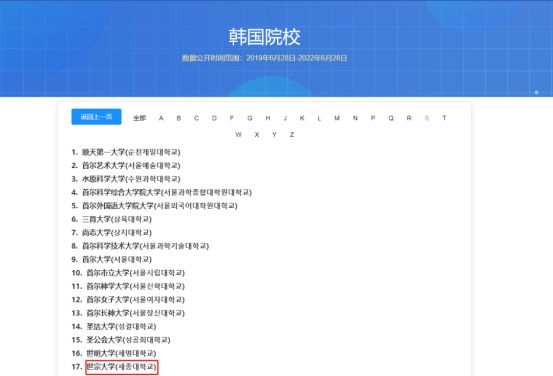Viewport: 553px width, 376px height.
Task: Open 世宗大学(세종대학교) list entry
Action: pos(121,367)
